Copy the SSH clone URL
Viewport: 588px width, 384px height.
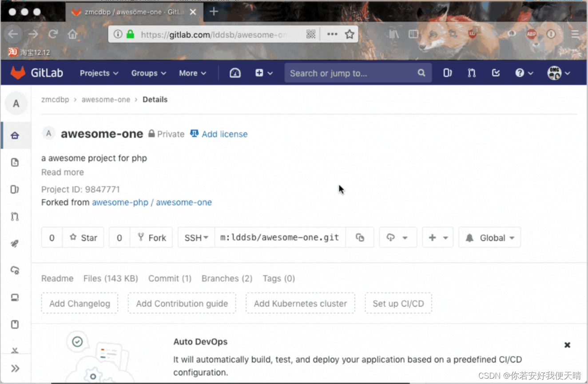pyautogui.click(x=360, y=237)
